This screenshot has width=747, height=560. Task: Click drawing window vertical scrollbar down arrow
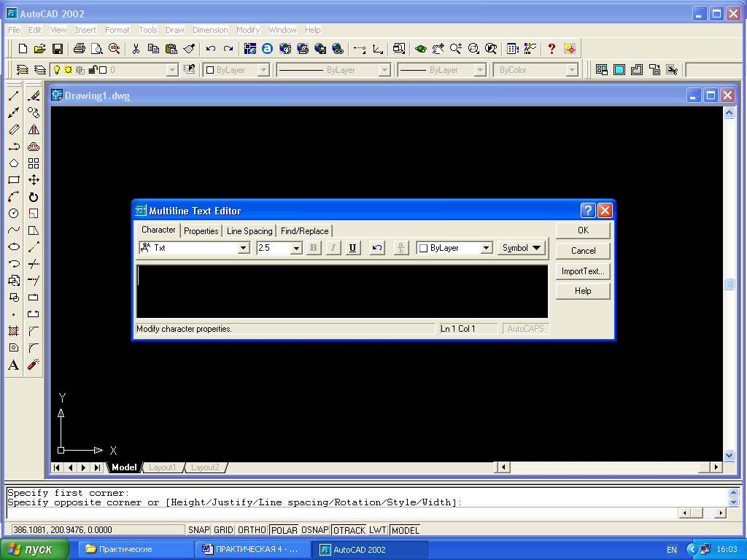point(729,455)
